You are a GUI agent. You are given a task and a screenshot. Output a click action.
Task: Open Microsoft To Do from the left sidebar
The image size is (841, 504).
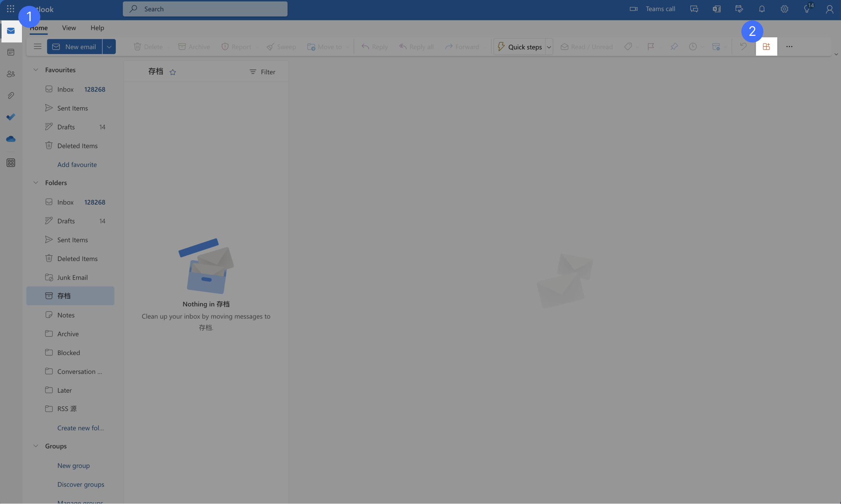[x=11, y=117]
